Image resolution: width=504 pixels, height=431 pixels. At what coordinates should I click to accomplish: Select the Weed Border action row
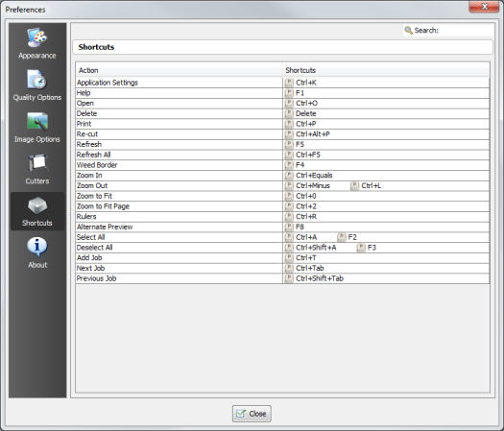[x=282, y=165]
